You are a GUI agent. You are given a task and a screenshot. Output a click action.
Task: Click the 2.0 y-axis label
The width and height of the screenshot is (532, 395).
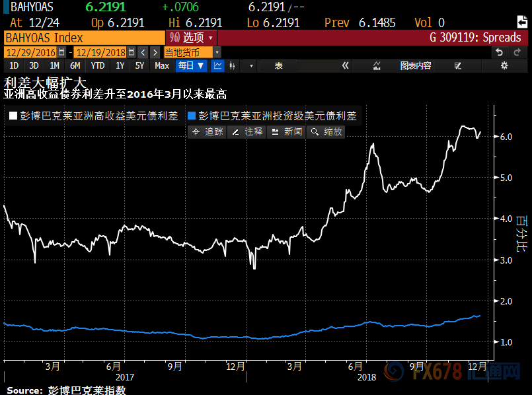pos(506,301)
